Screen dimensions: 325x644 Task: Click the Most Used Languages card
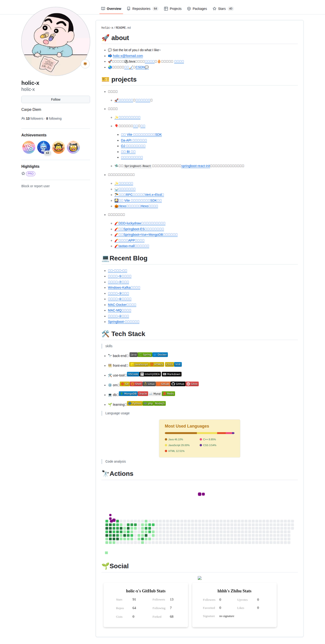point(199,438)
